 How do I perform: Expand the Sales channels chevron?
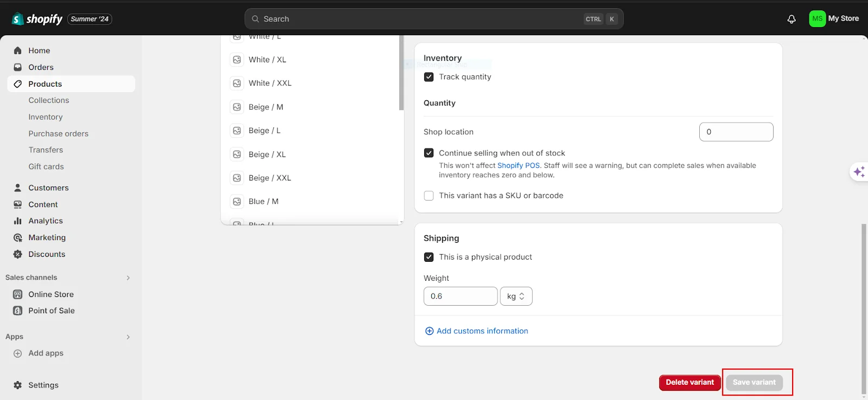tap(128, 278)
